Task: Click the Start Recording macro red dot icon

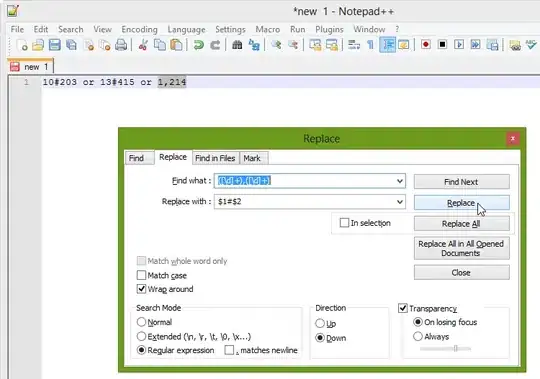Action: point(426,44)
